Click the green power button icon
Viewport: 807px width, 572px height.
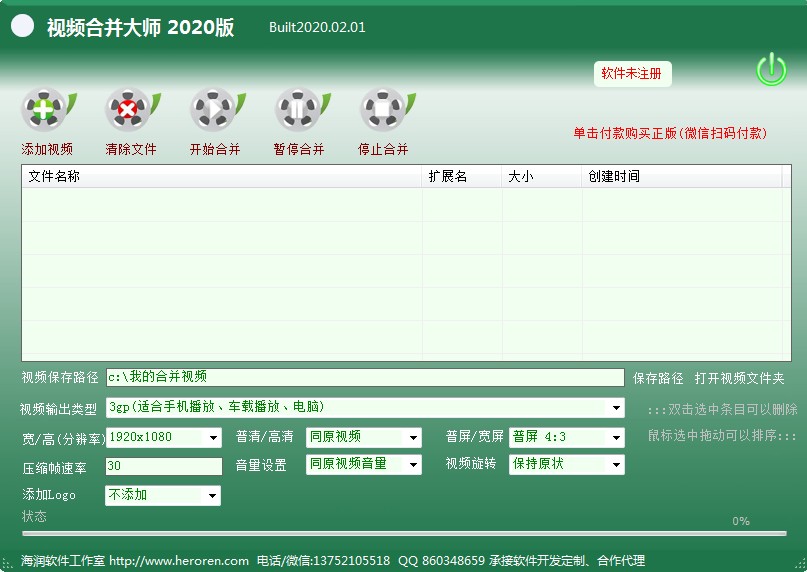(x=771, y=70)
